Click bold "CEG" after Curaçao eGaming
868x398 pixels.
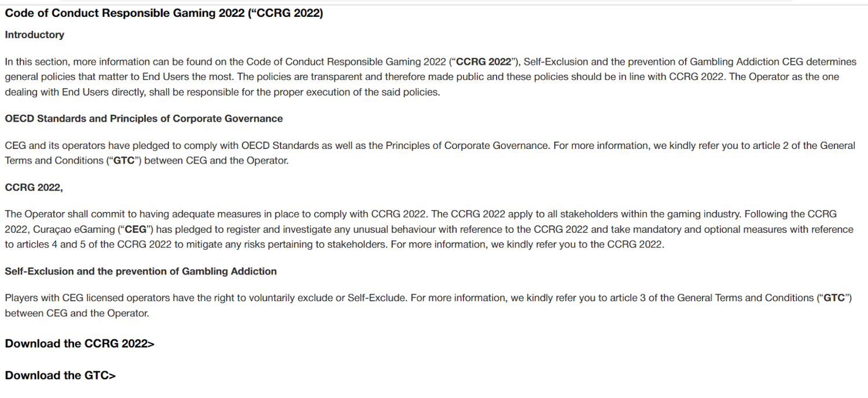pyautogui.click(x=136, y=229)
